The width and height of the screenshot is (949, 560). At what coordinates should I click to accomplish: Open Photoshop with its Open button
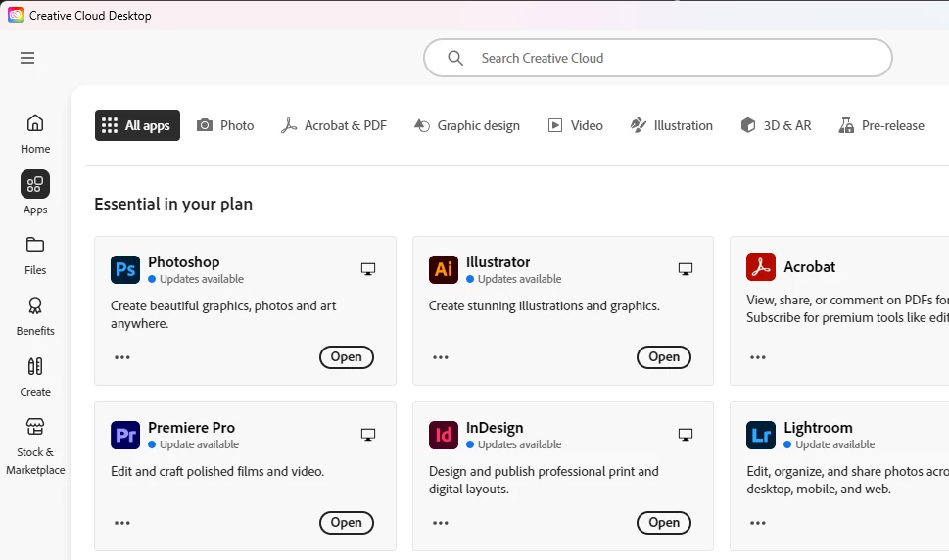coord(346,356)
